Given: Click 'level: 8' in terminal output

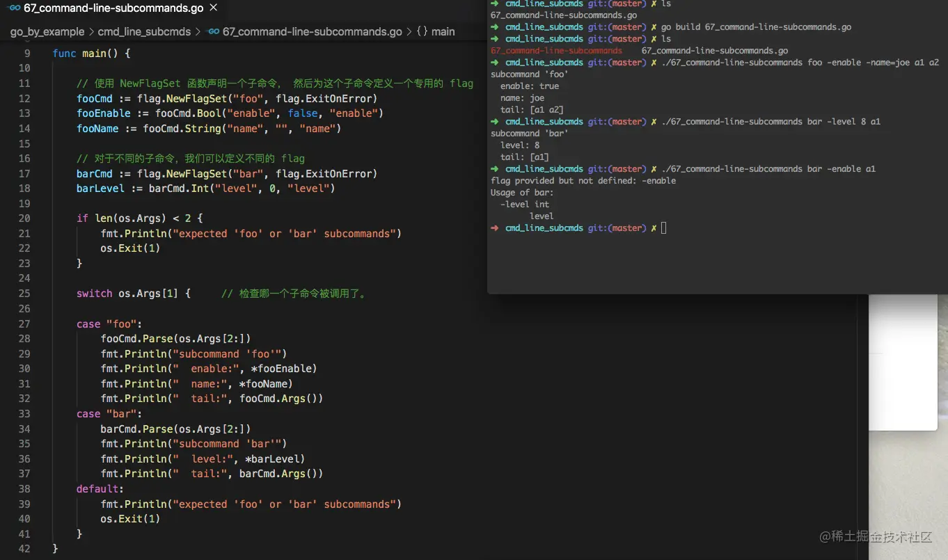Looking at the screenshot, I should pos(520,145).
